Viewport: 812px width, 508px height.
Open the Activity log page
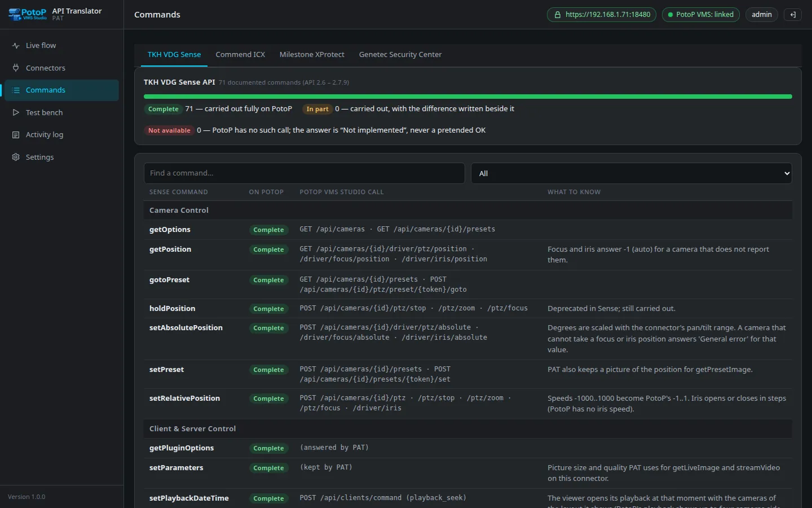coord(61,135)
